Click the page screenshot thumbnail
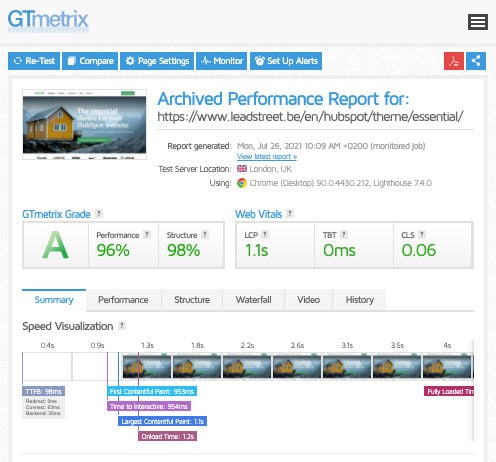This screenshot has width=496, height=462. pyautogui.click(x=84, y=124)
